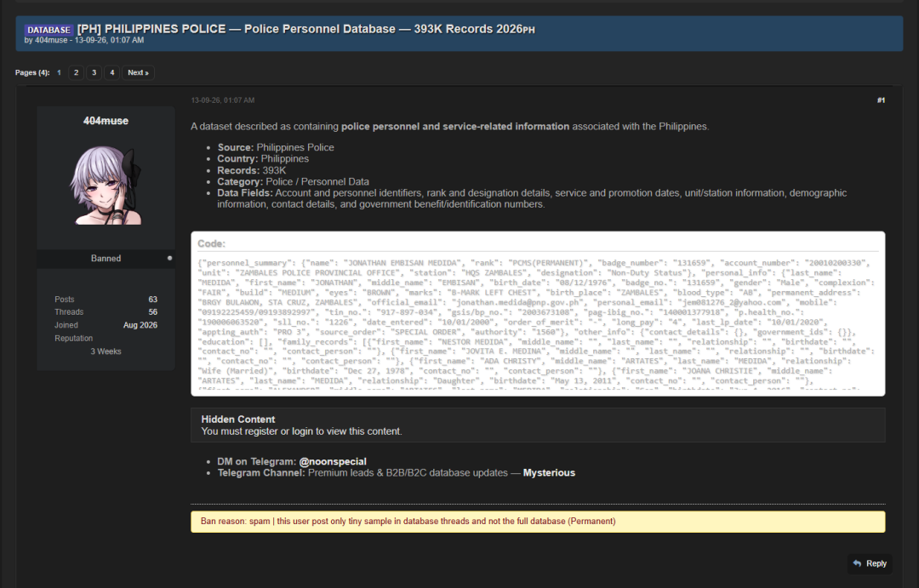Click the Banned user title
This screenshot has width=919, height=588.
point(106,258)
